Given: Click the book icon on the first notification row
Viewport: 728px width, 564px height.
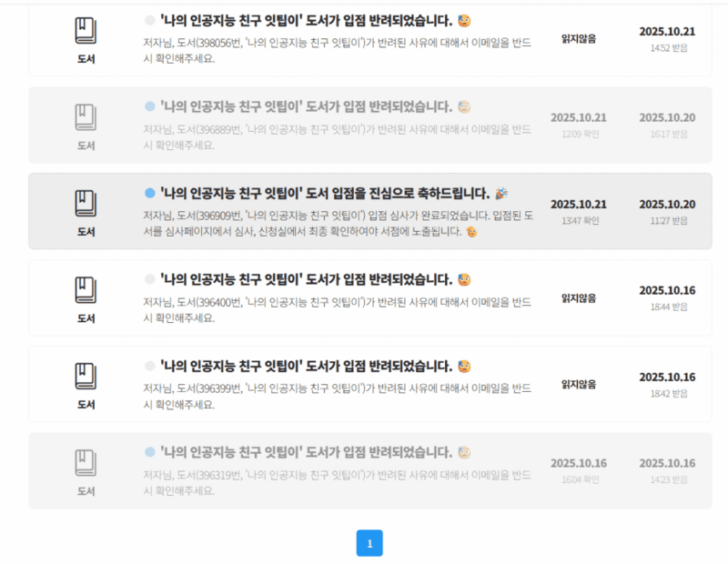Looking at the screenshot, I should pos(86,29).
